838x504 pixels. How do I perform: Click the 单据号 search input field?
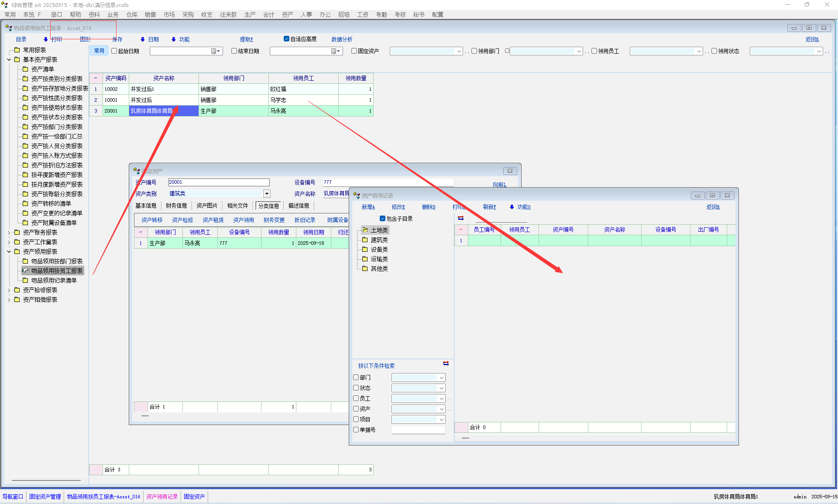pyautogui.click(x=418, y=430)
